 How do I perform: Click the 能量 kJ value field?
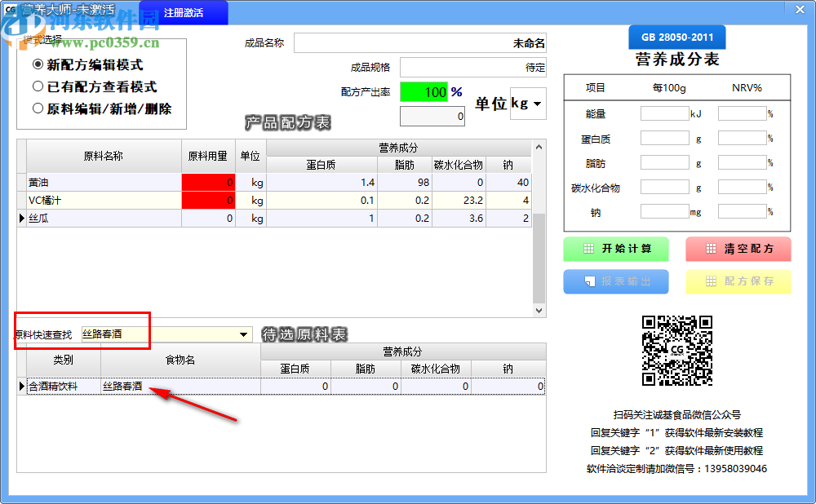click(664, 113)
